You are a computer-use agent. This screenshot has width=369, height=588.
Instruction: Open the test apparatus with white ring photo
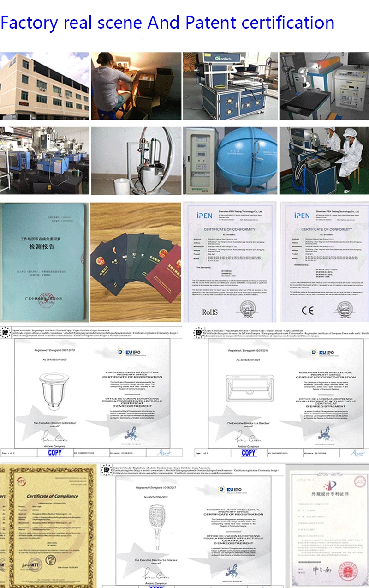click(x=136, y=161)
